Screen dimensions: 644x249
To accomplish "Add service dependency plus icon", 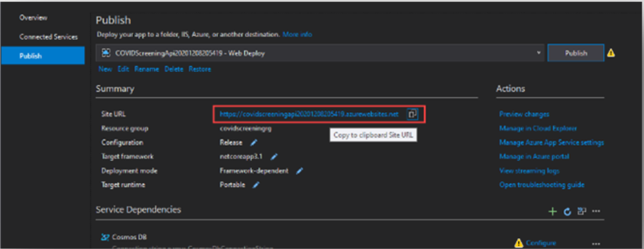I will pyautogui.click(x=553, y=211).
